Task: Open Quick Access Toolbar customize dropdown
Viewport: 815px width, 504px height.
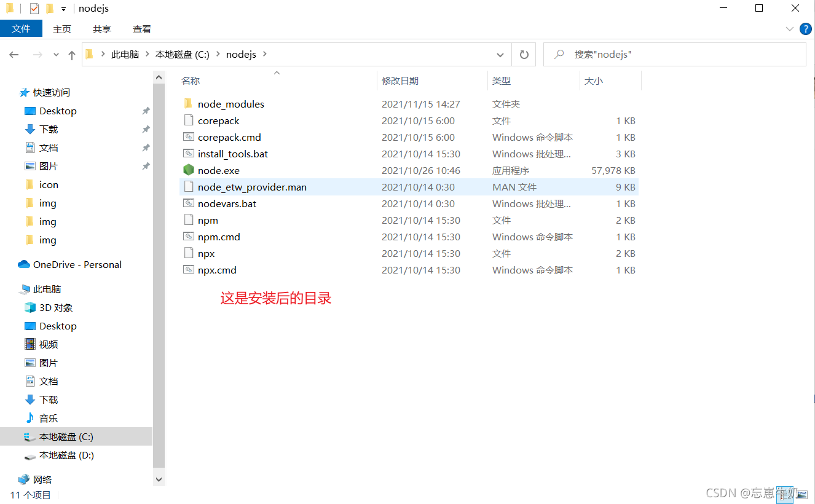Action: [64, 9]
